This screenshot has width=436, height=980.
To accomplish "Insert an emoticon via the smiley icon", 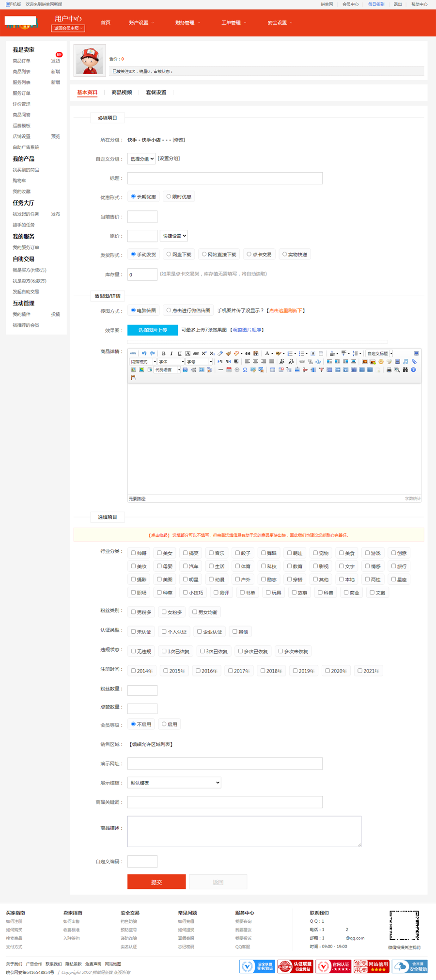I will (x=381, y=362).
